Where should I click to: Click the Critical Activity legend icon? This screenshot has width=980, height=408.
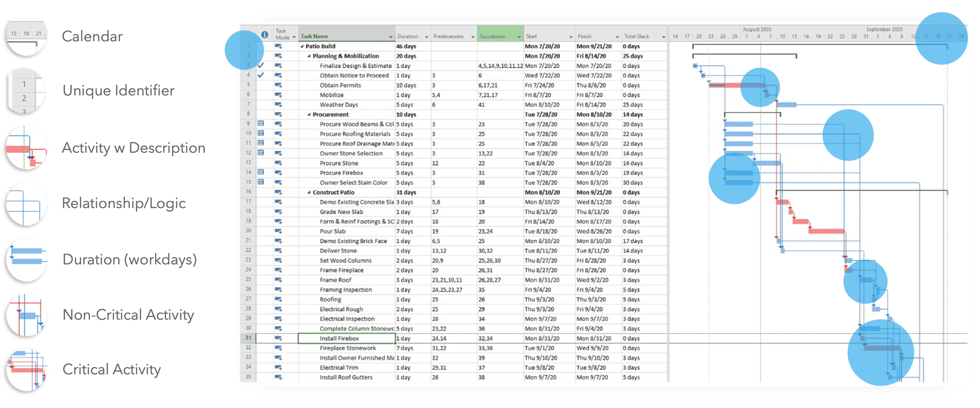point(26,370)
